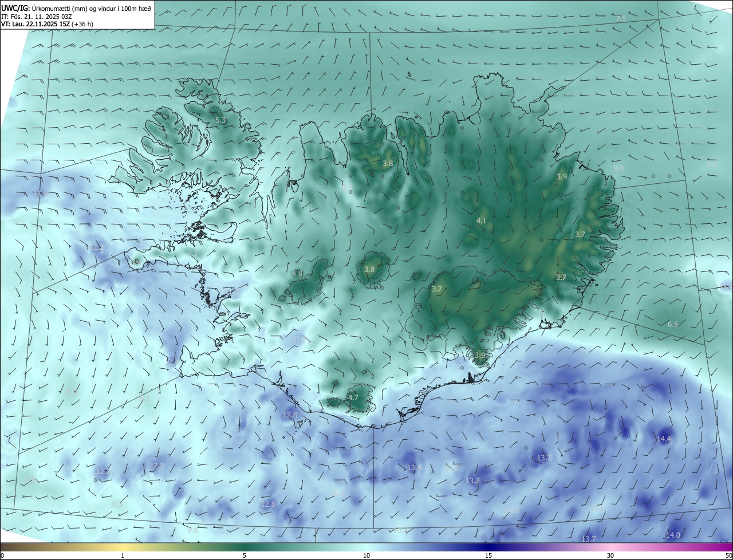
Task: Click the 0 tick on the color scale
Action: (2, 555)
